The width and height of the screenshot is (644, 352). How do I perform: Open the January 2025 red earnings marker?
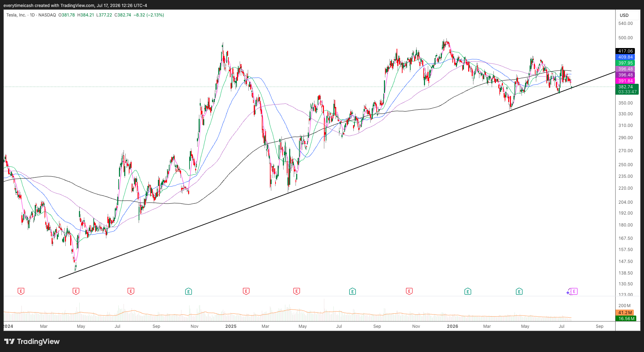(x=246, y=291)
